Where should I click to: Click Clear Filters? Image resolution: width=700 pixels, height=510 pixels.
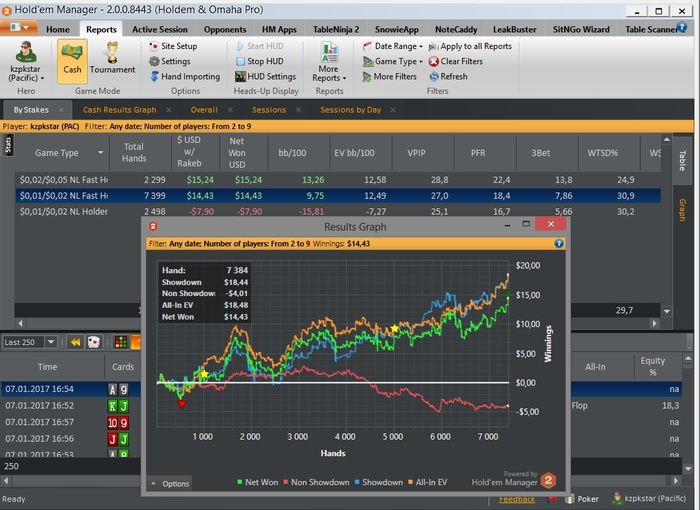[456, 61]
